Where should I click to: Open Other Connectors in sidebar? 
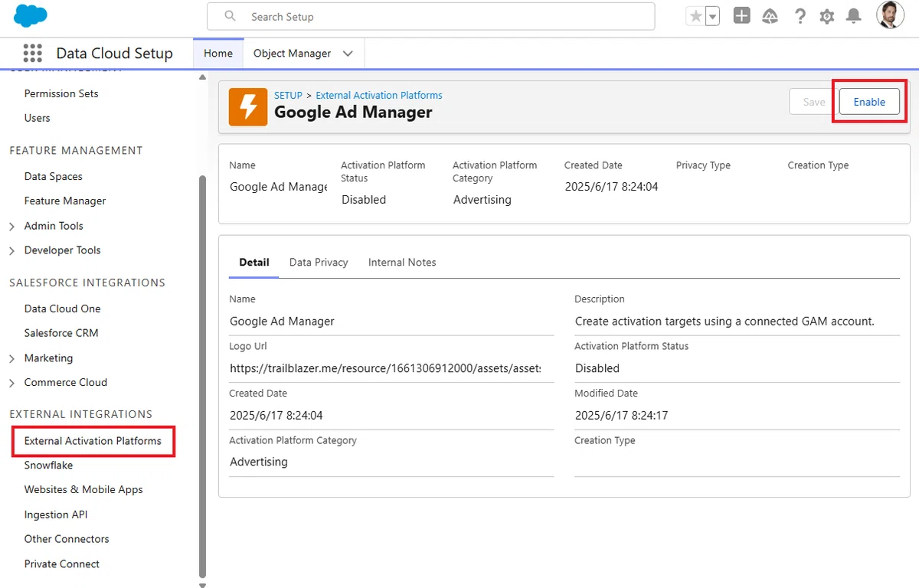(67, 539)
